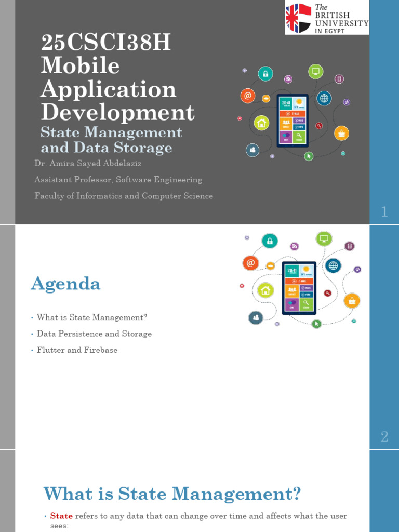Click the smartphone illustration on the title slide
Viewport: 399px width, 532px height.
[x=292, y=121]
